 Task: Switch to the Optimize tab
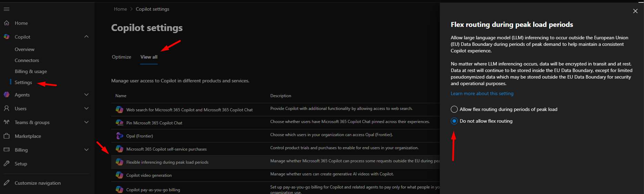[x=122, y=57]
